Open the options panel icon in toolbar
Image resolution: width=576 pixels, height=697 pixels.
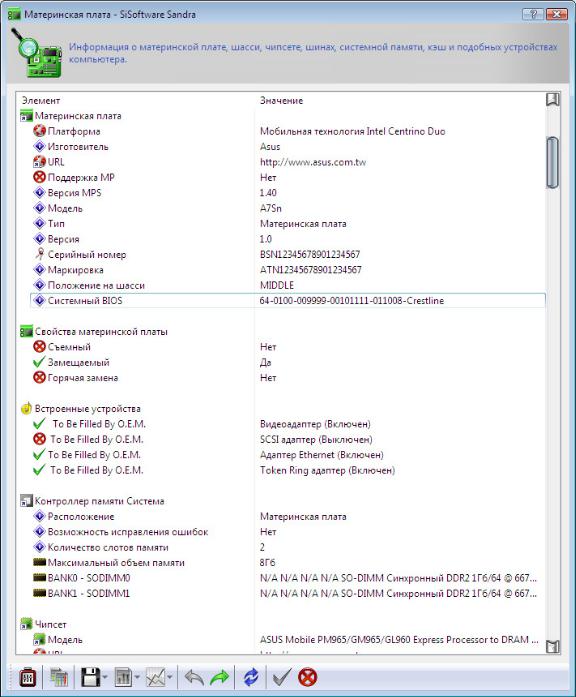tap(28, 678)
